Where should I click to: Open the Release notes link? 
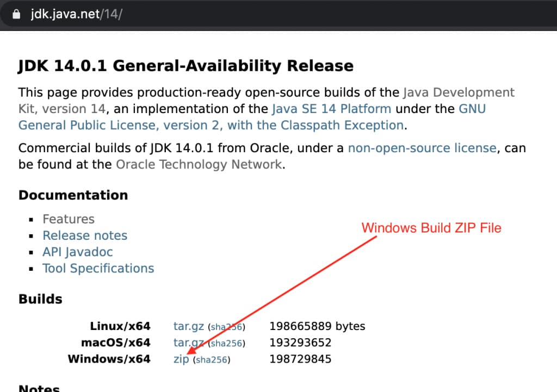tap(85, 235)
